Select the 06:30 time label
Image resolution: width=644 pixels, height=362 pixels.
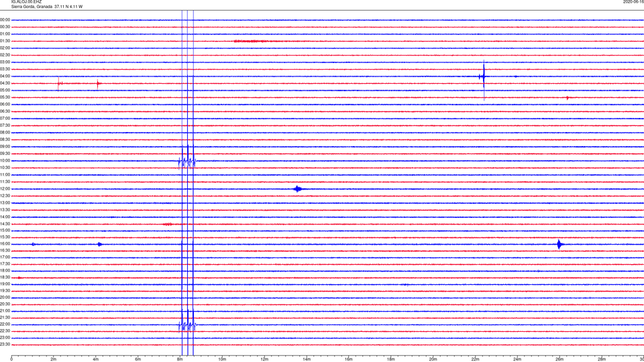pos(5,111)
